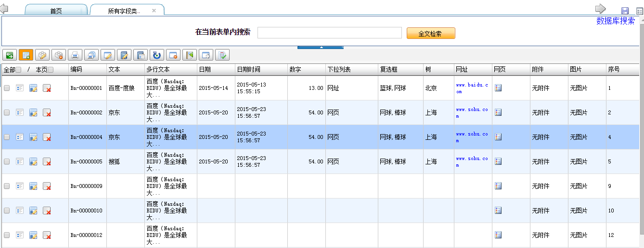Check the 本页 select-page checkbox
Screen dimensions: 644x248
[x=51, y=70]
